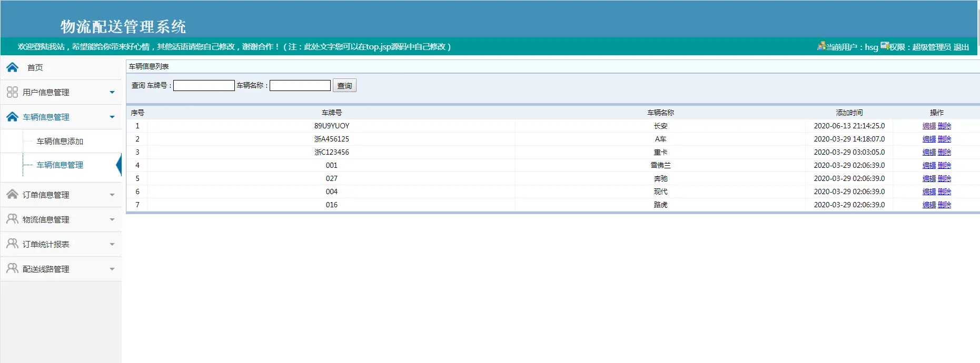
Task: Click the people icon for 配送线路管理
Action: click(x=12, y=269)
